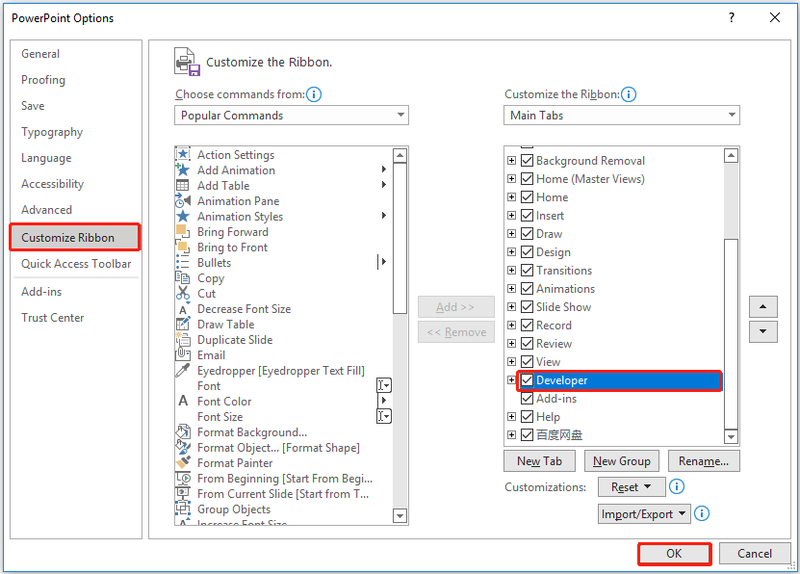
Task: Expand the Record tree node
Action: click(x=511, y=325)
